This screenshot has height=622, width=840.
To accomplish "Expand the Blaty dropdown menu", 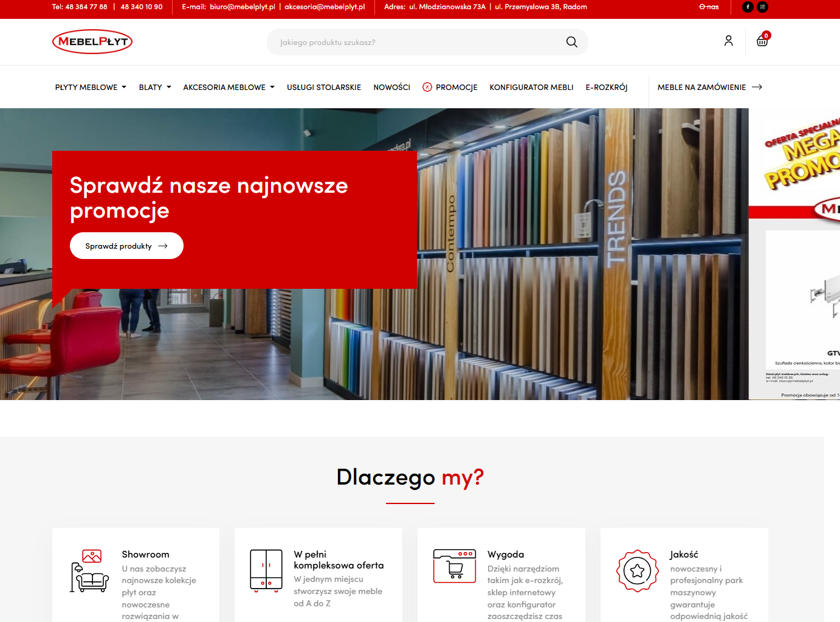I will (155, 88).
